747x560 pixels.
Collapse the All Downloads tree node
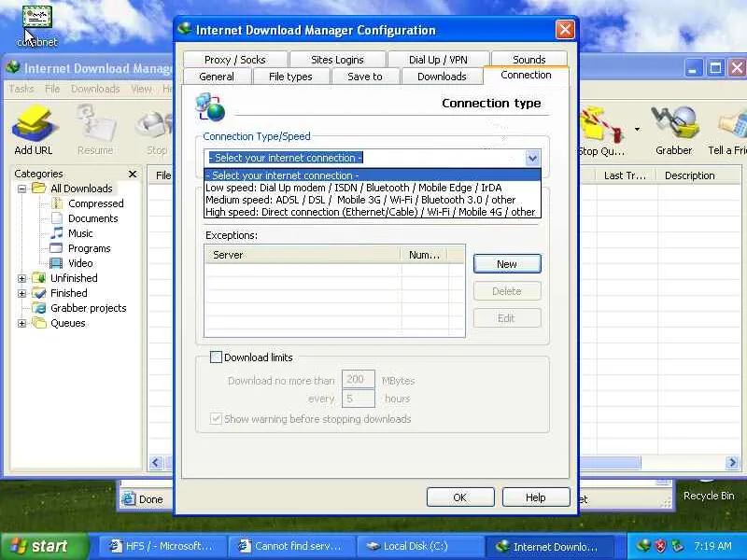[x=21, y=189]
